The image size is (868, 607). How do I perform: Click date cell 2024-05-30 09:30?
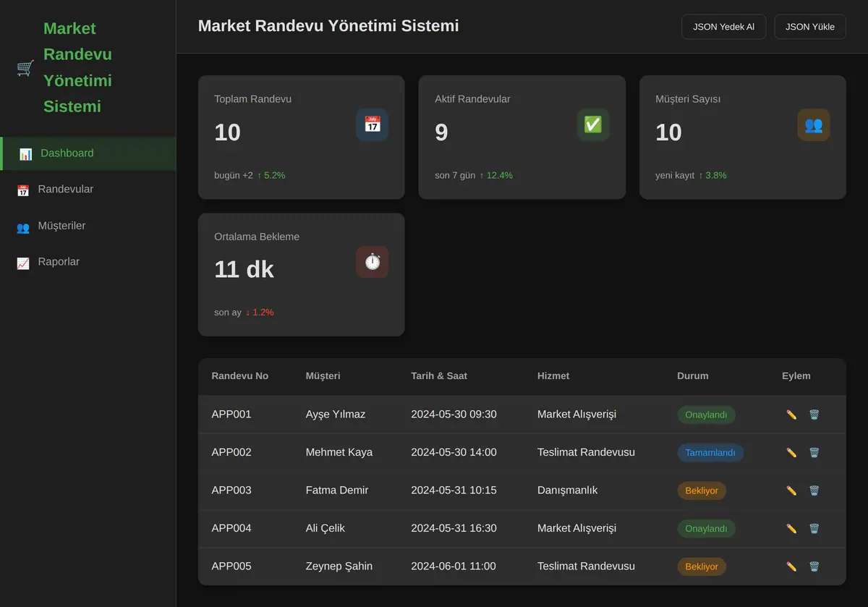tap(454, 415)
